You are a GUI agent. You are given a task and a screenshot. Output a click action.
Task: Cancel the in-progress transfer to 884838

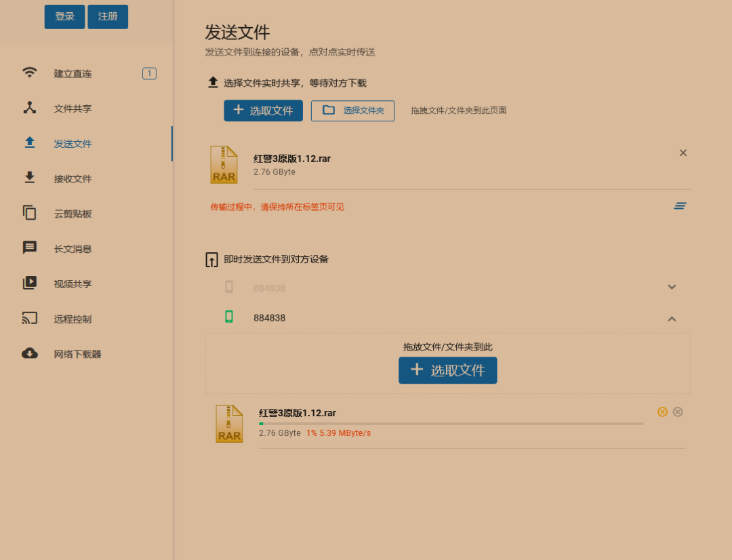(678, 411)
